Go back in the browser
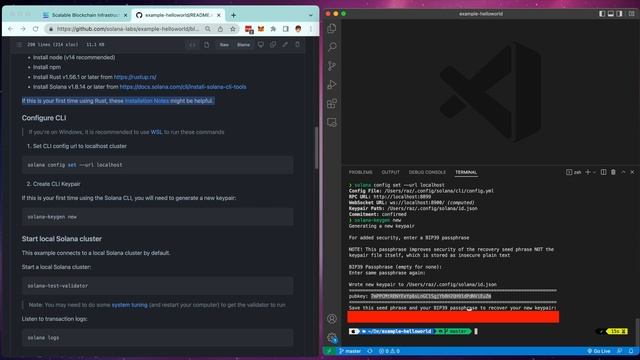Image resolution: width=640 pixels, height=360 pixels. click(11, 29)
